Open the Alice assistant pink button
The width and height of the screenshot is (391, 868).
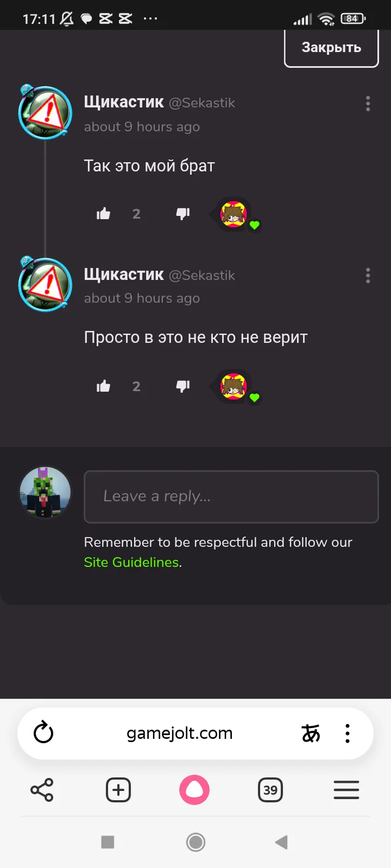coord(194,790)
